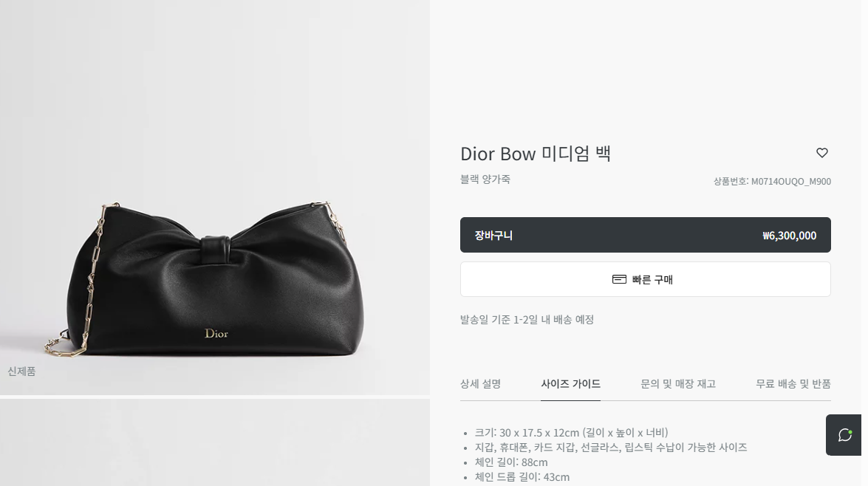Viewport: 868px width, 486px height.
Task: Open the 문의 및 매장 재고 tab
Action: [677, 383]
